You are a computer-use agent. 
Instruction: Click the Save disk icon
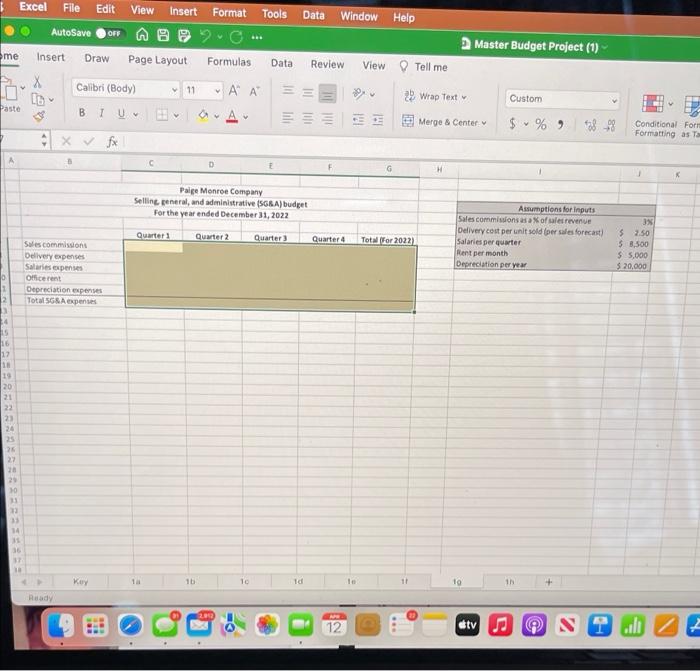point(163,35)
